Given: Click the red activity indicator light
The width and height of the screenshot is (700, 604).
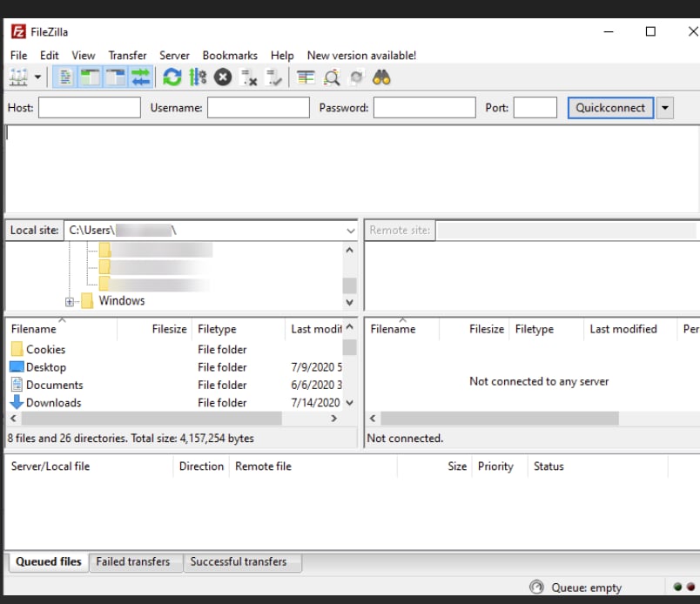Looking at the screenshot, I should pyautogui.click(x=690, y=587).
